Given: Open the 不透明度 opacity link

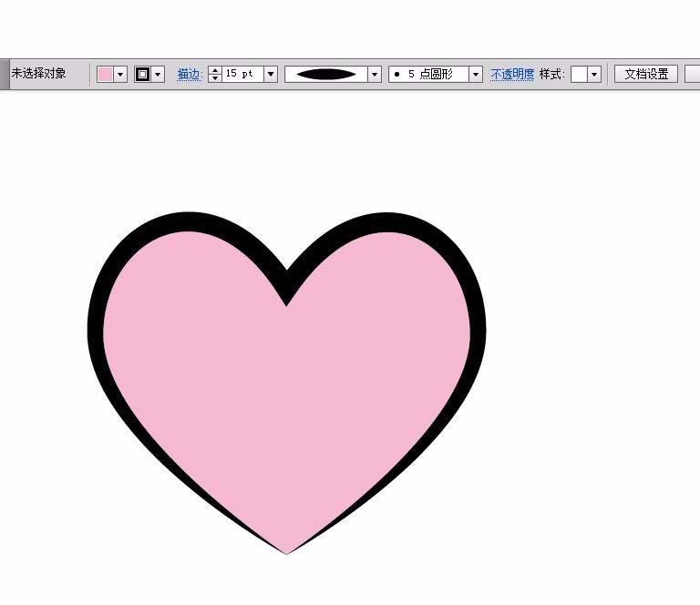Looking at the screenshot, I should (x=512, y=74).
